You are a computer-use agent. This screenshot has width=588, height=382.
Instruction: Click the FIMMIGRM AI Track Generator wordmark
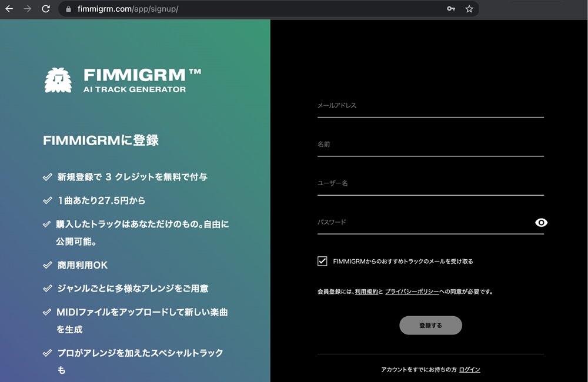coord(142,81)
